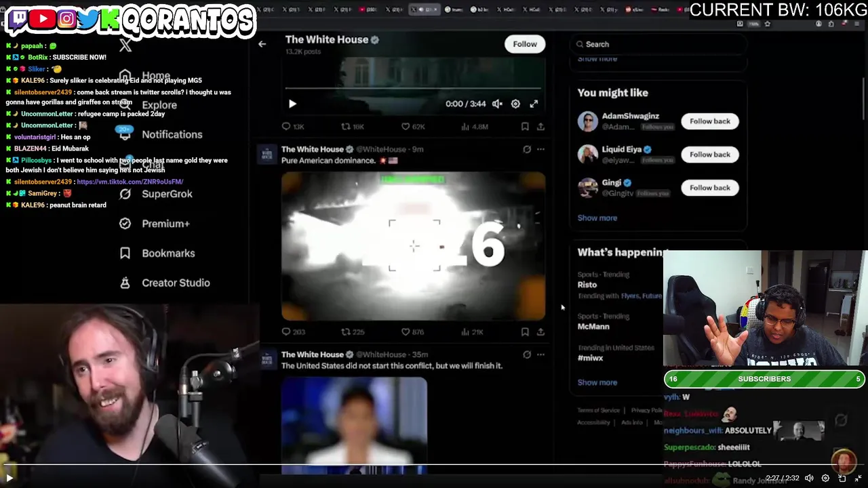868x488 pixels.
Task: Open the main player settings gear
Action: click(825, 478)
